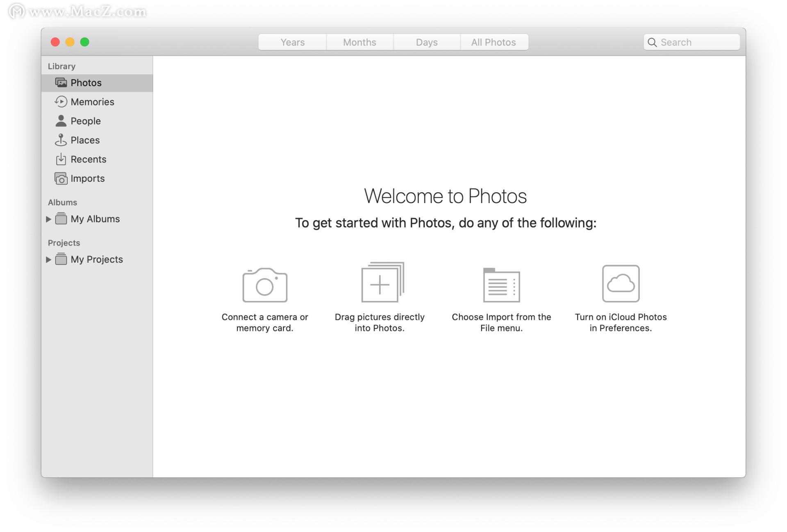Click the Photos library icon in sidebar

pyautogui.click(x=61, y=83)
